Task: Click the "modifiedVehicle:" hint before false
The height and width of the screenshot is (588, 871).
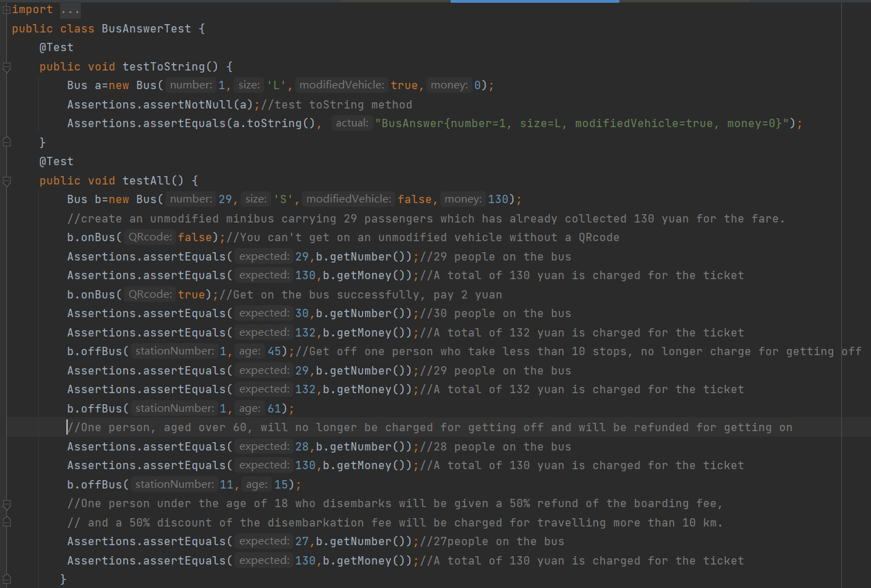Action: pos(348,200)
